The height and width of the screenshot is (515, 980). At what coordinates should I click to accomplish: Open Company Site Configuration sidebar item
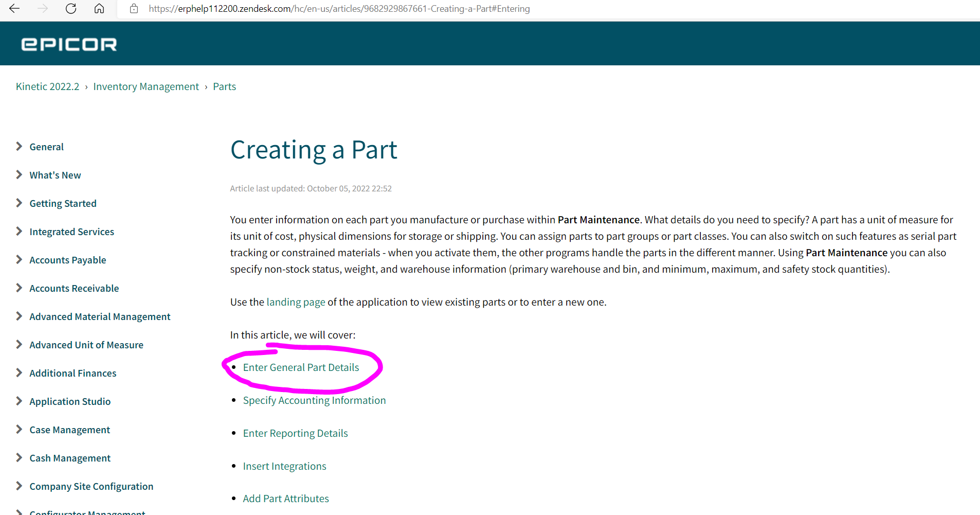point(91,487)
